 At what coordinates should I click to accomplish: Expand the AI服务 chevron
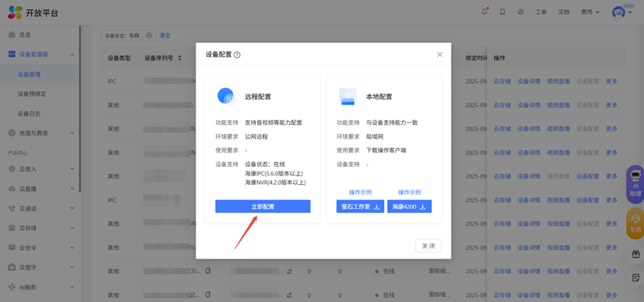click(x=72, y=287)
